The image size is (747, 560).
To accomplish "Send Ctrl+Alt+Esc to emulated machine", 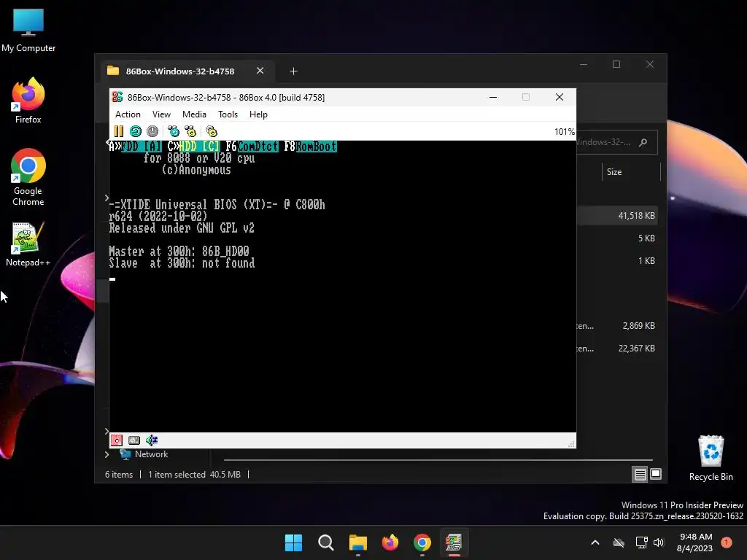I will coord(190,131).
